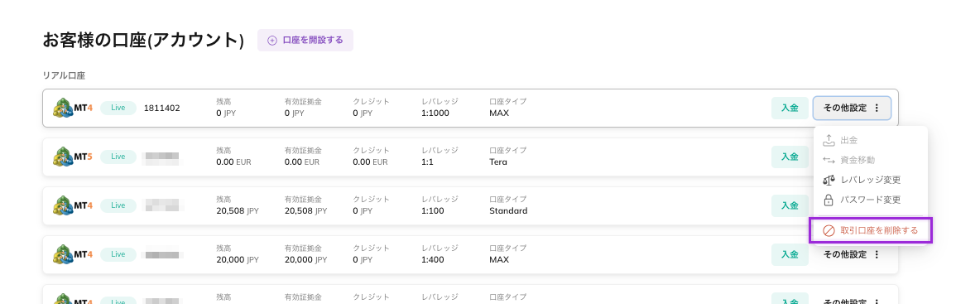This screenshot has height=304, width=980.
Task: Click the MT4 logo of account 1811402
Action: pyautogui.click(x=73, y=108)
